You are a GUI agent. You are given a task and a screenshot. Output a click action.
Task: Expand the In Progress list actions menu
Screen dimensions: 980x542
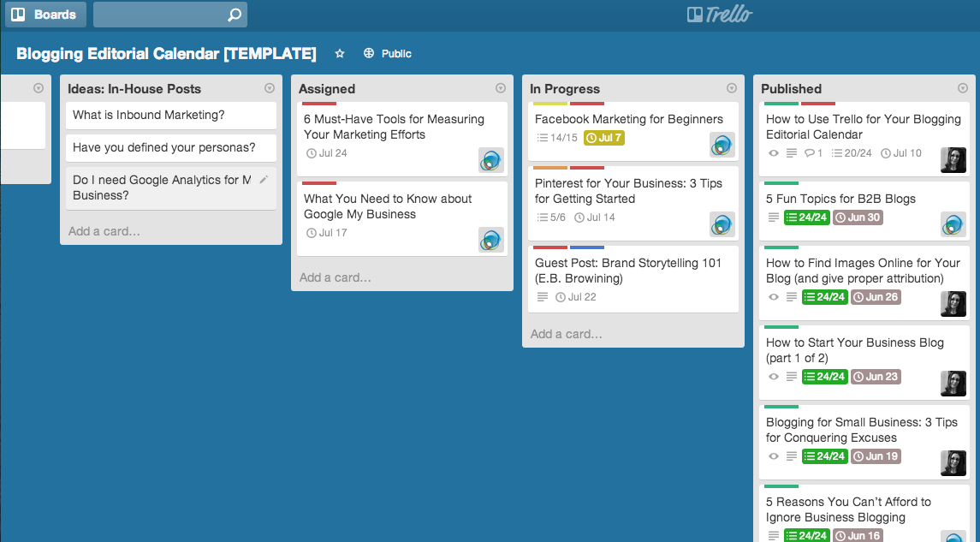(732, 88)
